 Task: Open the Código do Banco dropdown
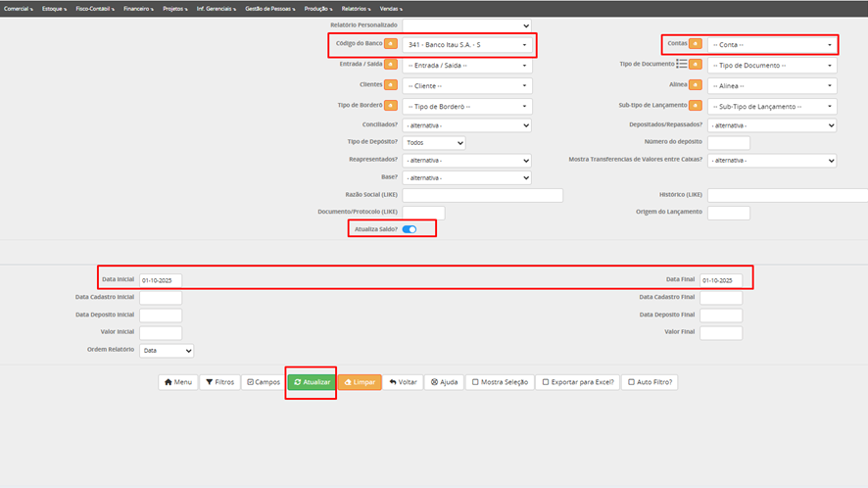(466, 45)
